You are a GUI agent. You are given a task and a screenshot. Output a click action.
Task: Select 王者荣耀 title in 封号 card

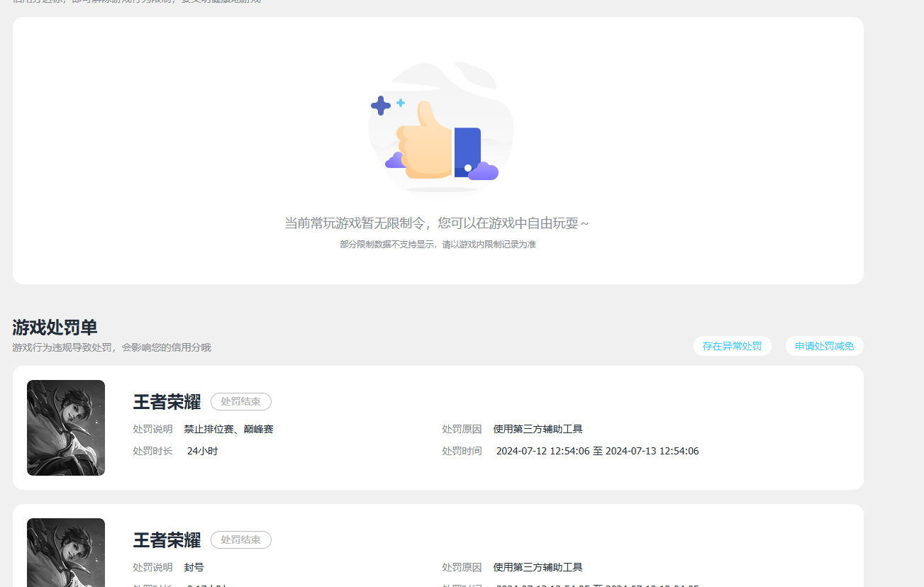coord(167,540)
